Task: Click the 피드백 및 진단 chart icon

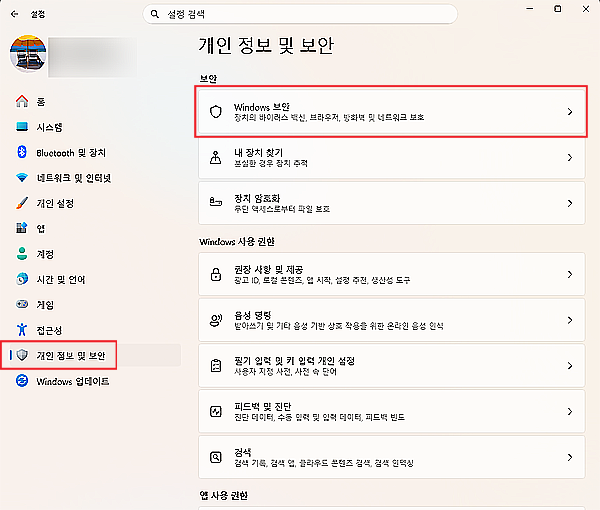Action: point(216,411)
